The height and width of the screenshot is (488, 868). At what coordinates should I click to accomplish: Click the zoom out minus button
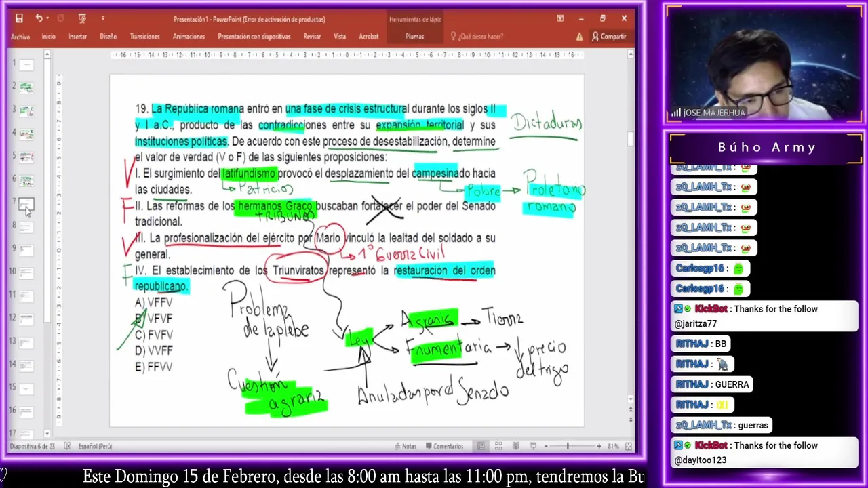pyautogui.click(x=547, y=446)
